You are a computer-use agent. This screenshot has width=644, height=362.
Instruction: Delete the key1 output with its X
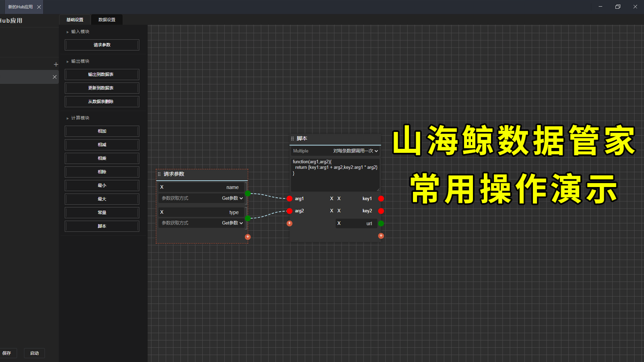click(339, 199)
